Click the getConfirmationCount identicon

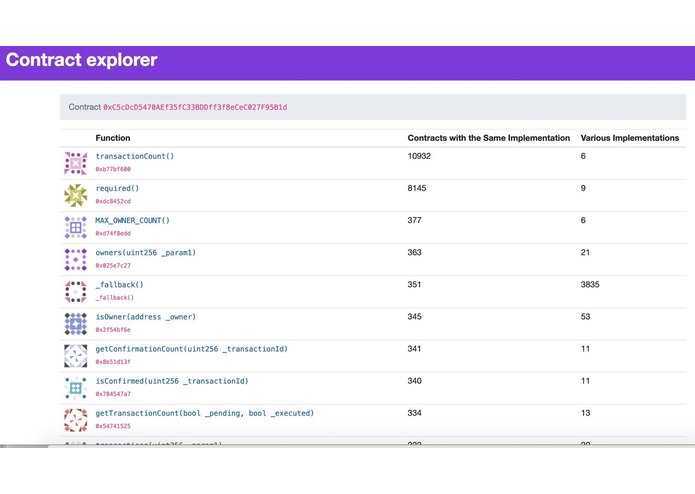76,356
